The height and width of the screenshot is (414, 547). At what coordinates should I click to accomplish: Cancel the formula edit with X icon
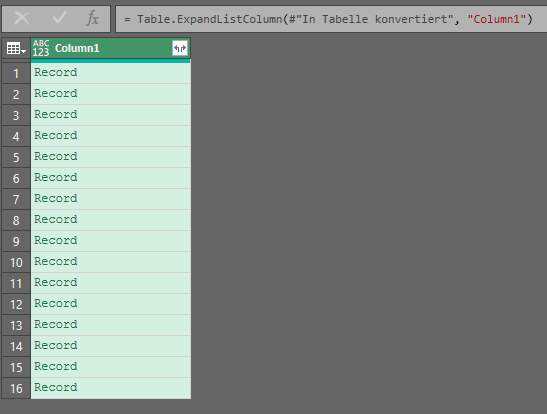click(22, 18)
